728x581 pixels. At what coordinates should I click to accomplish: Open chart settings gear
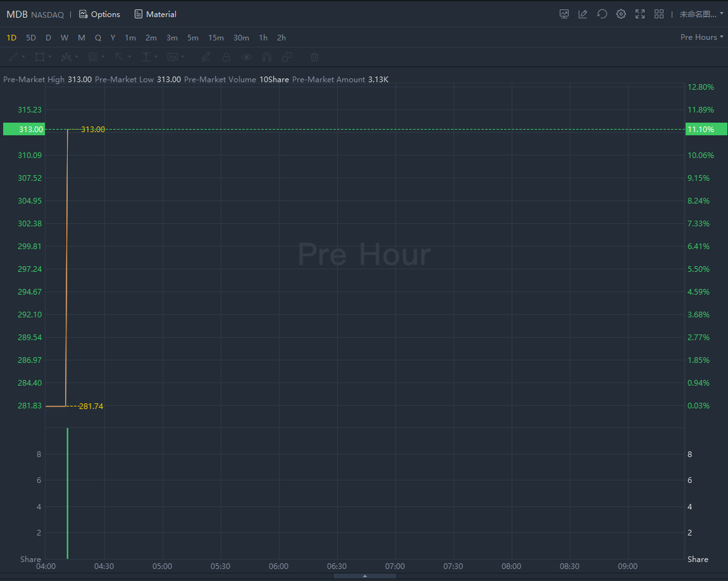[620, 14]
